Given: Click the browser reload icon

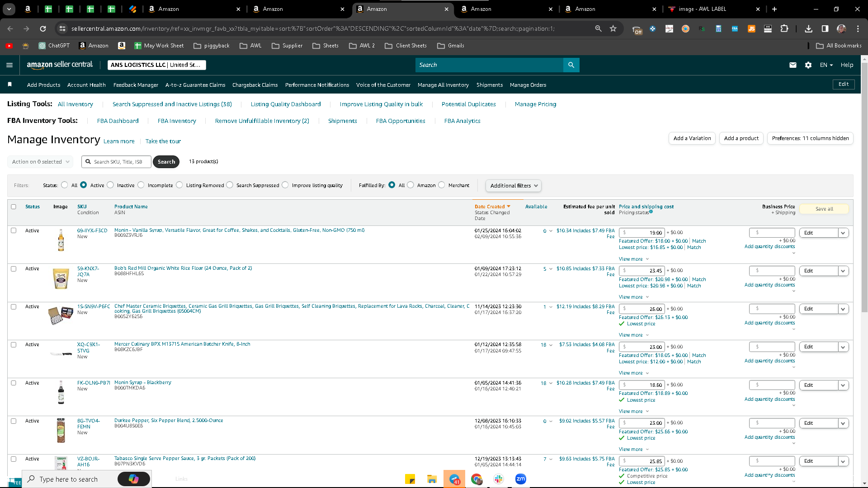Looking at the screenshot, I should 43,28.
